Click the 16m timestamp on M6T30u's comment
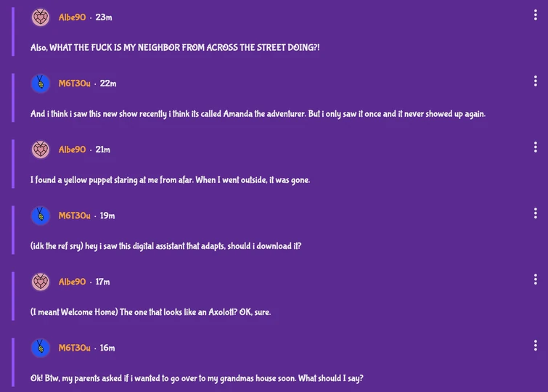 [107, 348]
